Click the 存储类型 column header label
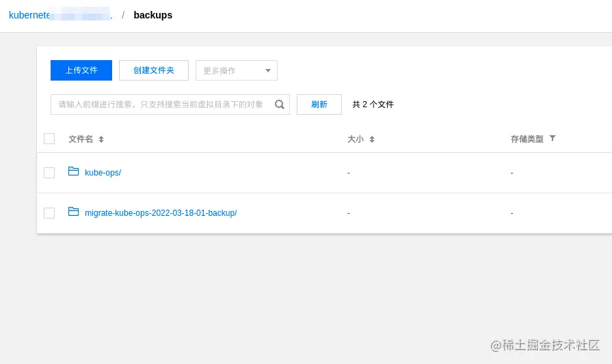 (527, 139)
